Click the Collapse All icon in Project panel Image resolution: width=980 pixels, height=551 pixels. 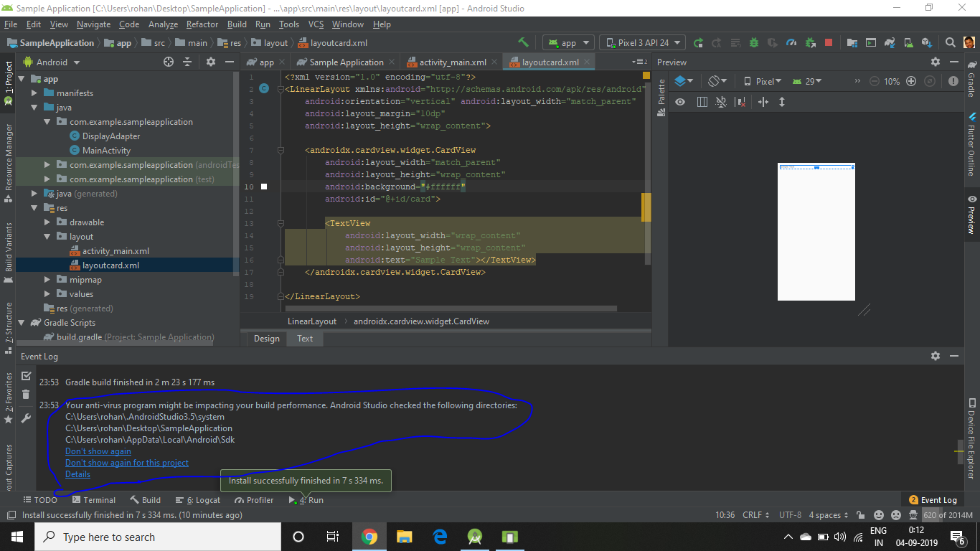click(187, 62)
